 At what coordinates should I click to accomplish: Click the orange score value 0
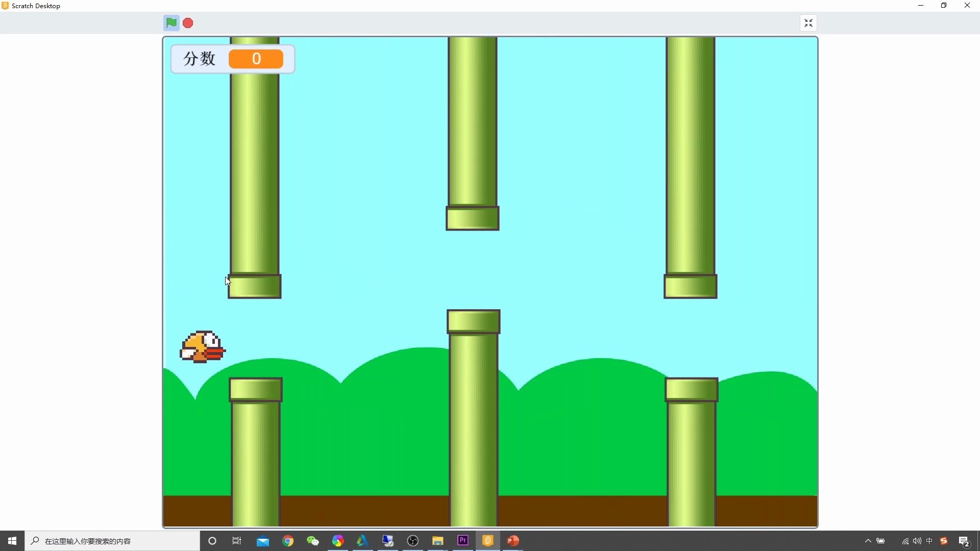tap(256, 59)
